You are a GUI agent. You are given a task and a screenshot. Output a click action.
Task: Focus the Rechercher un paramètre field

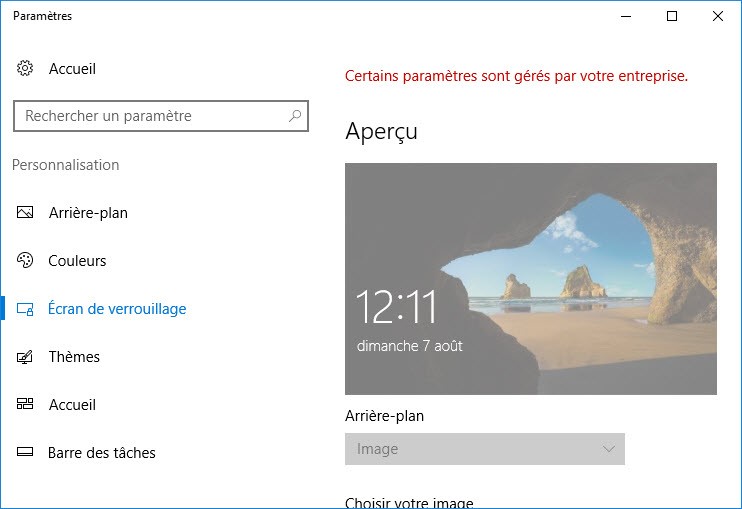161,116
